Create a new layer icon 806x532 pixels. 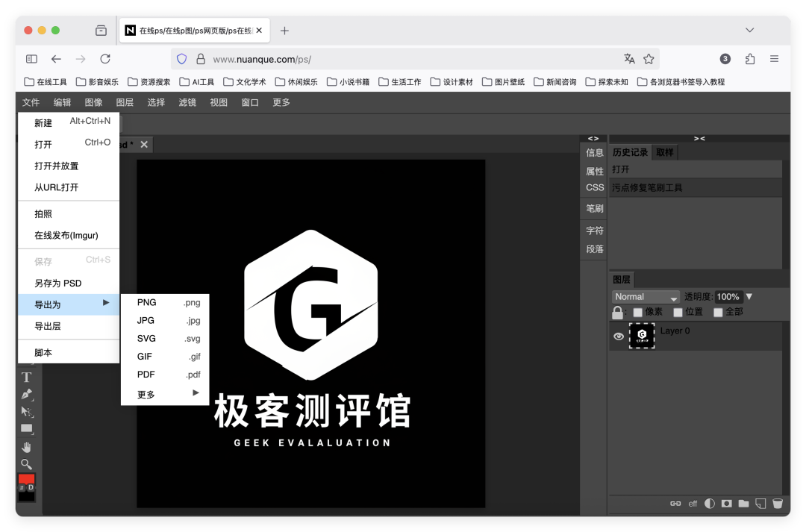click(x=760, y=504)
